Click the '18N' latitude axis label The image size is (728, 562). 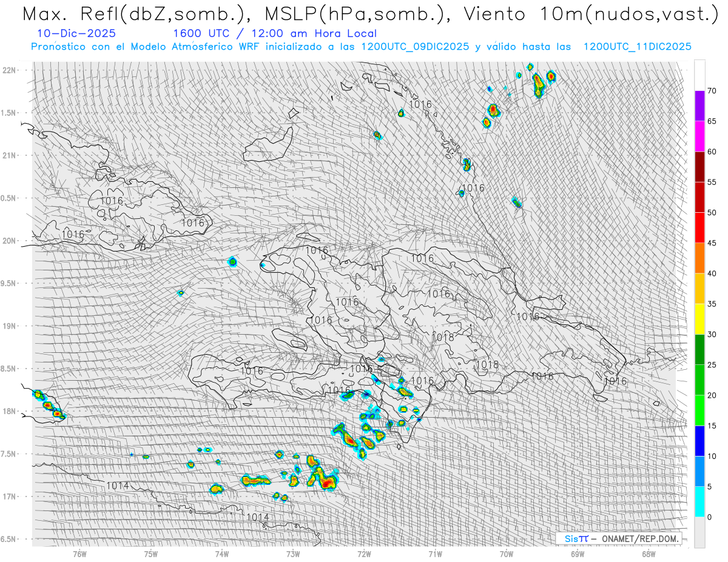click(x=10, y=411)
